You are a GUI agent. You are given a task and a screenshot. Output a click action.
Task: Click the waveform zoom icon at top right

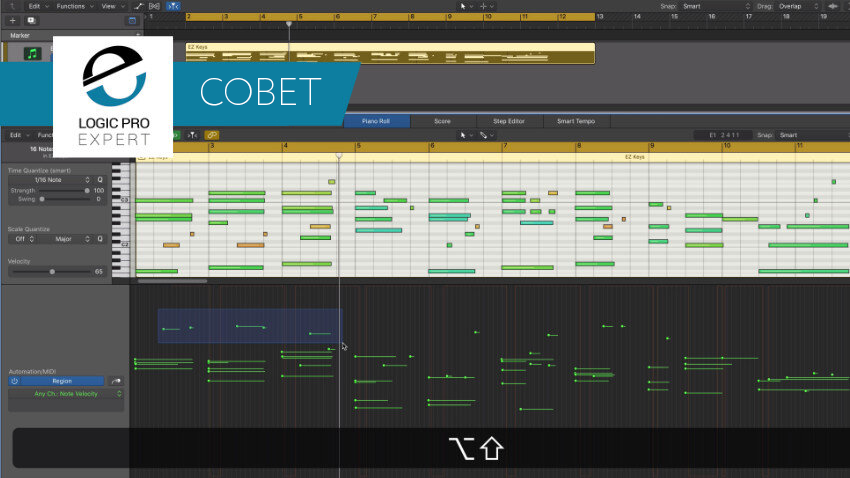pos(833,6)
